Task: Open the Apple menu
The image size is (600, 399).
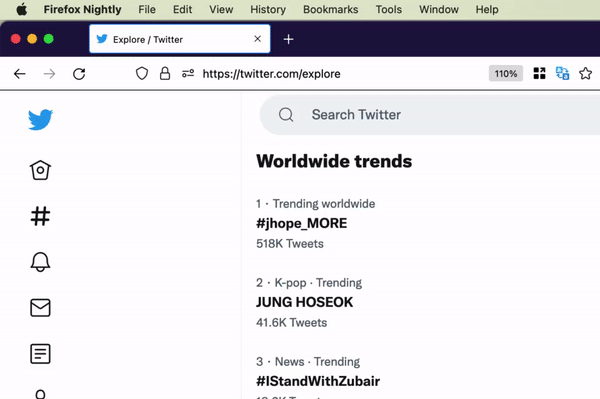Action: coord(22,9)
